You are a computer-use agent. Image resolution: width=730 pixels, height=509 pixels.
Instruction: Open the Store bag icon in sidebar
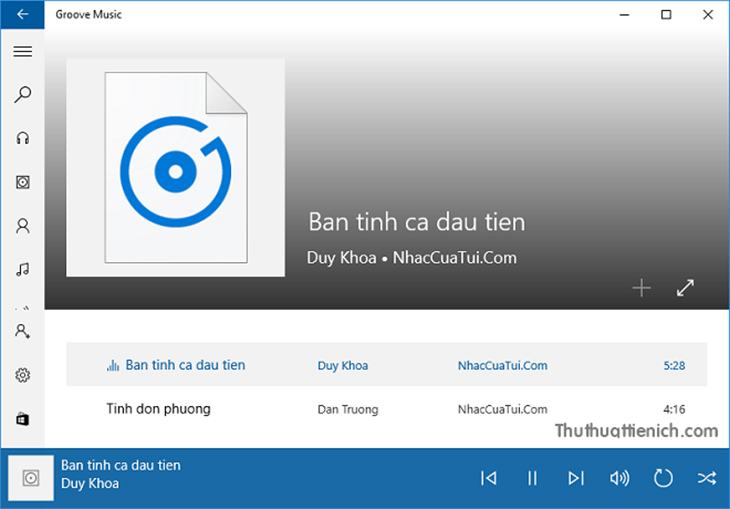tap(22, 419)
